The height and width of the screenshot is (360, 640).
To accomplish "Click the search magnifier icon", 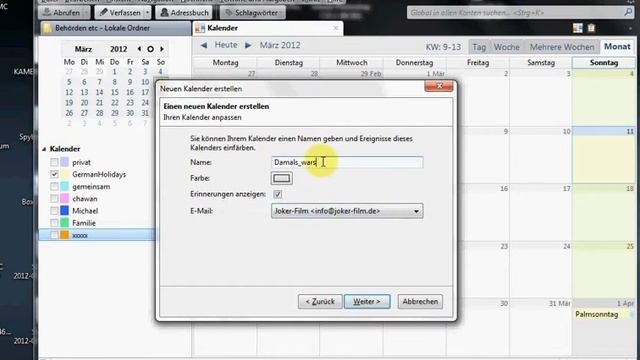I will 628,13.
